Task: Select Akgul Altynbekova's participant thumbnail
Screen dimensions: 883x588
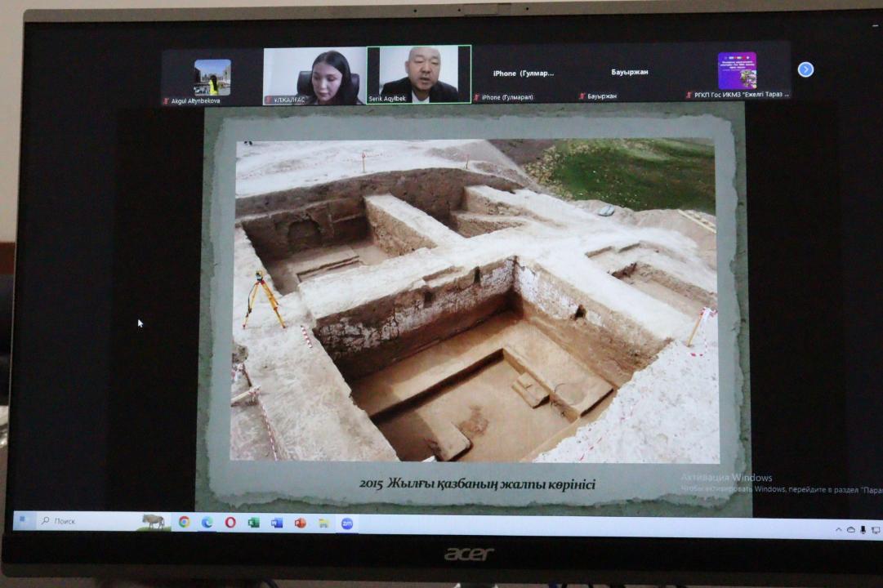Action: [212, 78]
